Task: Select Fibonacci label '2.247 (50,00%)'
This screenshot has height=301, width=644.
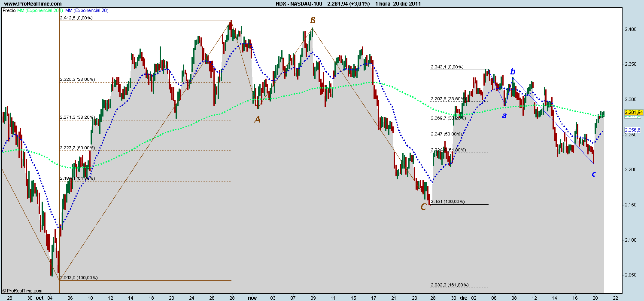Action: point(447,134)
